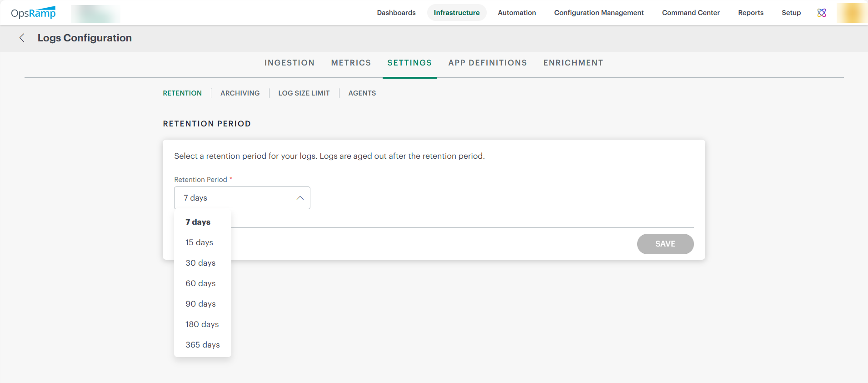Image resolution: width=868 pixels, height=383 pixels.
Task: Open the user profile avatar
Action: pos(851,13)
